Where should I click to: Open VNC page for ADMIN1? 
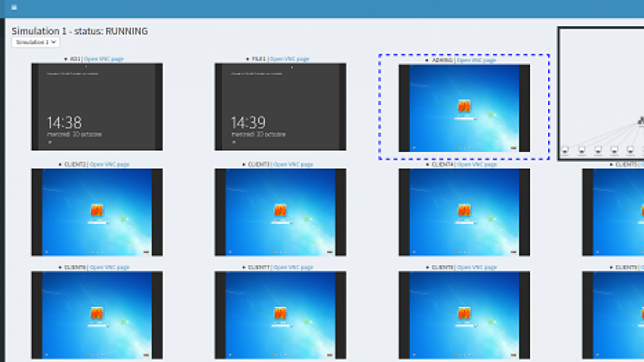click(476, 60)
